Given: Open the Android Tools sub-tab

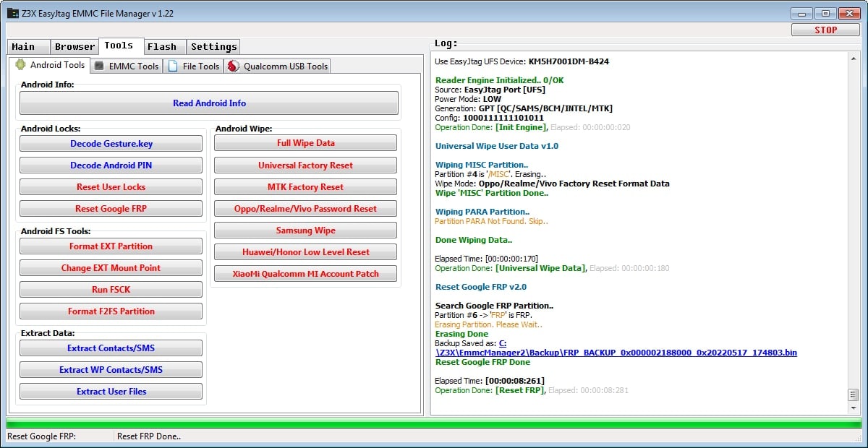Looking at the screenshot, I should [49, 65].
